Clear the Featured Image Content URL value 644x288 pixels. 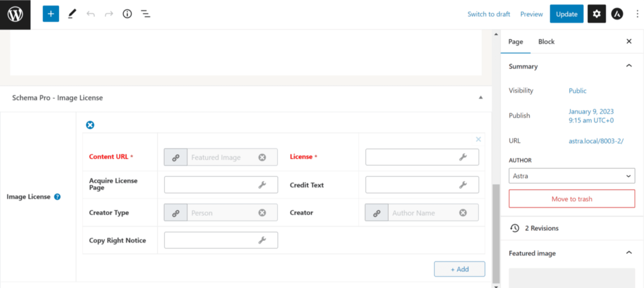[x=262, y=157]
